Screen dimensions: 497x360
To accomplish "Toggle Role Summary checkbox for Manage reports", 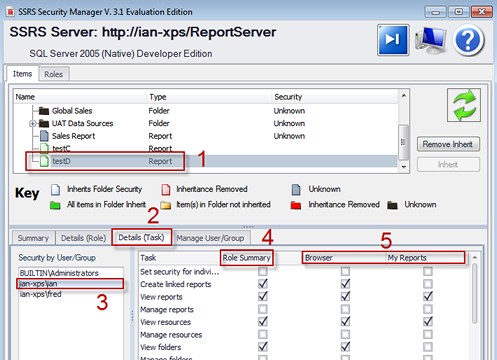I will coord(263,309).
